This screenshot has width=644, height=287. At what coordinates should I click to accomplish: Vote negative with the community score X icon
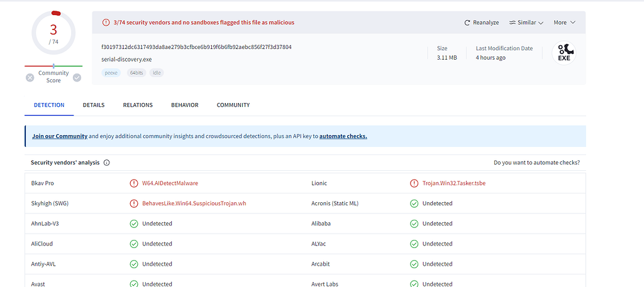30,77
